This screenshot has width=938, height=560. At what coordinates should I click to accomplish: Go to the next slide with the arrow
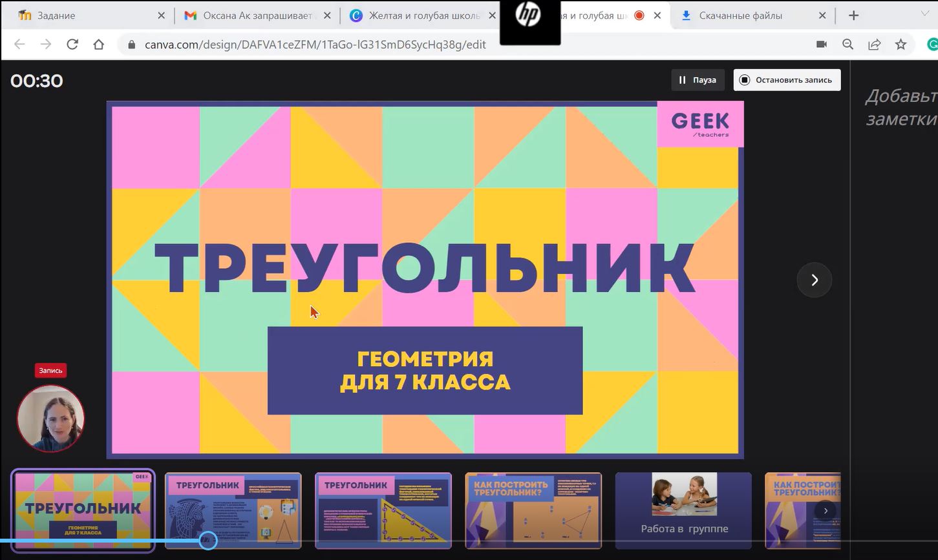pos(814,280)
